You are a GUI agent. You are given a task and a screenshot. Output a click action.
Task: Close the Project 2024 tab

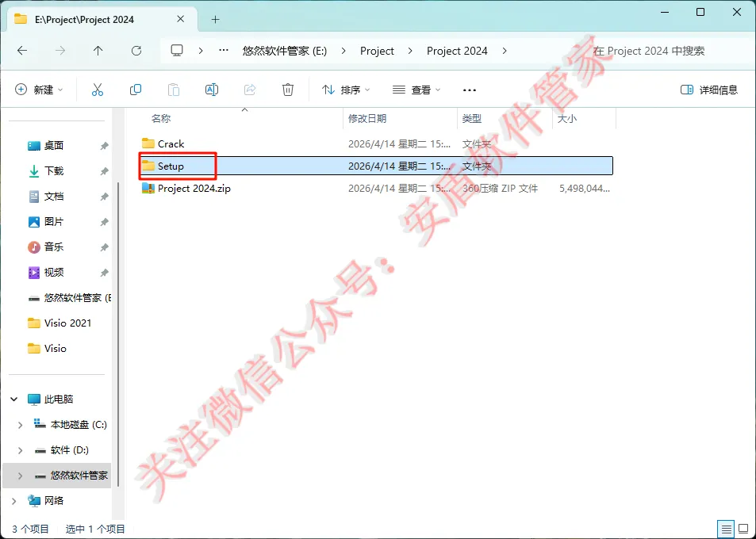[180, 19]
